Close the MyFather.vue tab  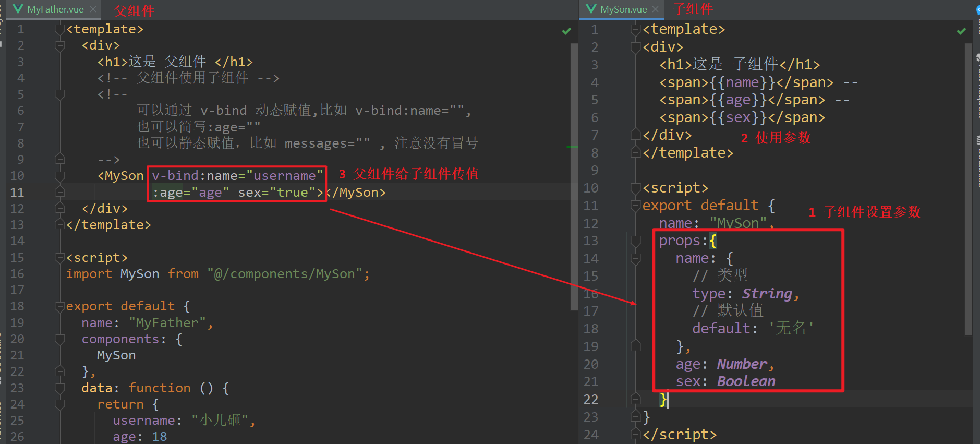pos(93,9)
